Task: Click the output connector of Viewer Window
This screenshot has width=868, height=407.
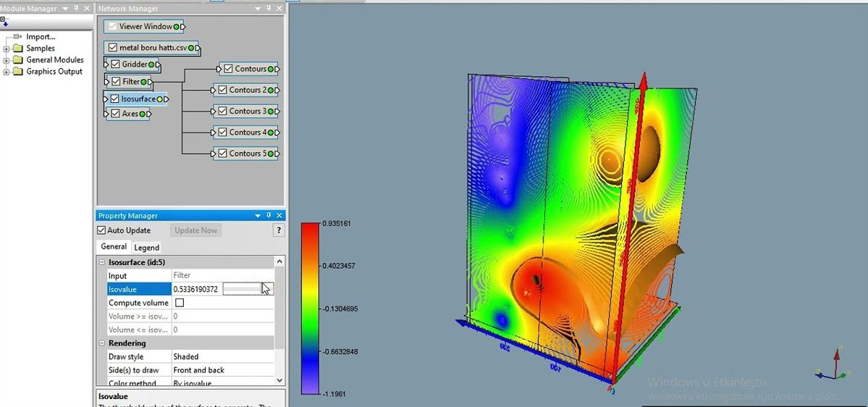Action: click(183, 27)
